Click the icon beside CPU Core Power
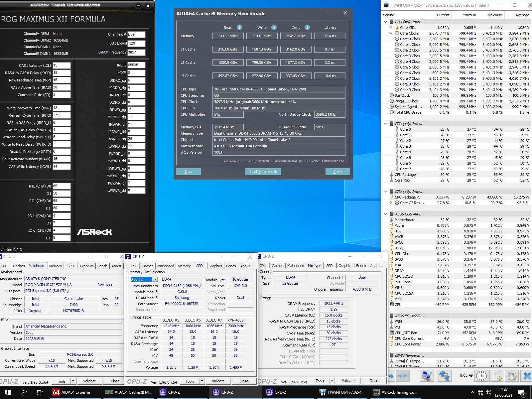This screenshot has width=532, height=399. point(392,344)
